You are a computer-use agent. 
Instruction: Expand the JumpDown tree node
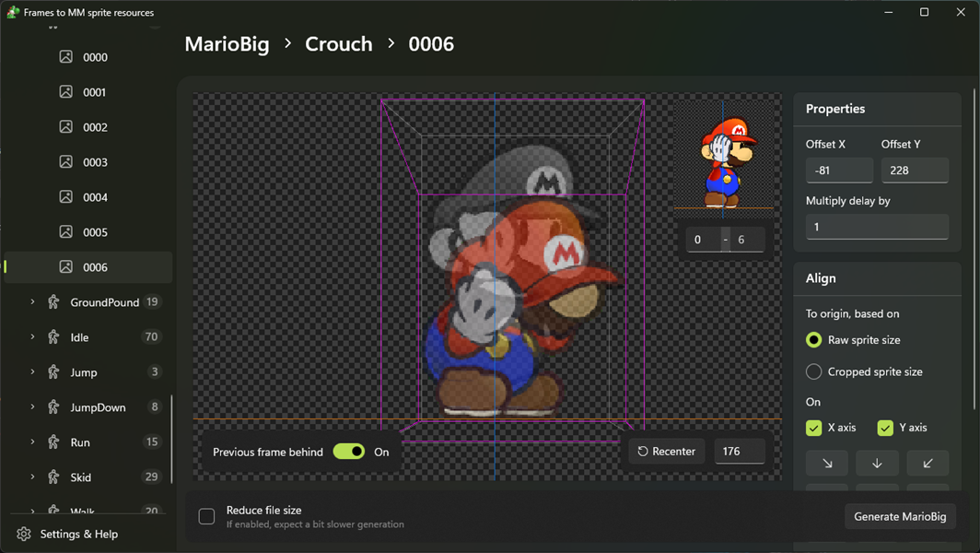pos(32,406)
